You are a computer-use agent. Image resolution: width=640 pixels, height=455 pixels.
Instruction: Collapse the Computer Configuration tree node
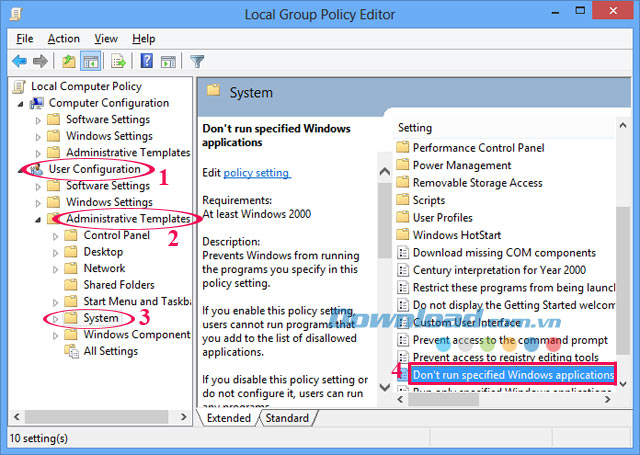pos(22,103)
